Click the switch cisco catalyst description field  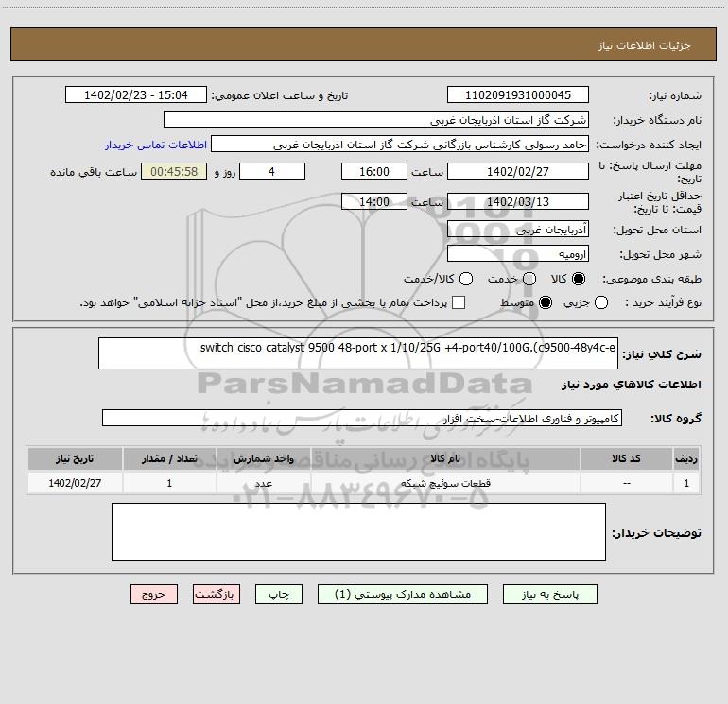pos(358,353)
